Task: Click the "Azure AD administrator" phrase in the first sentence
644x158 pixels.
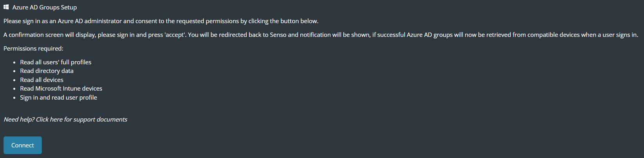Action: pos(90,21)
